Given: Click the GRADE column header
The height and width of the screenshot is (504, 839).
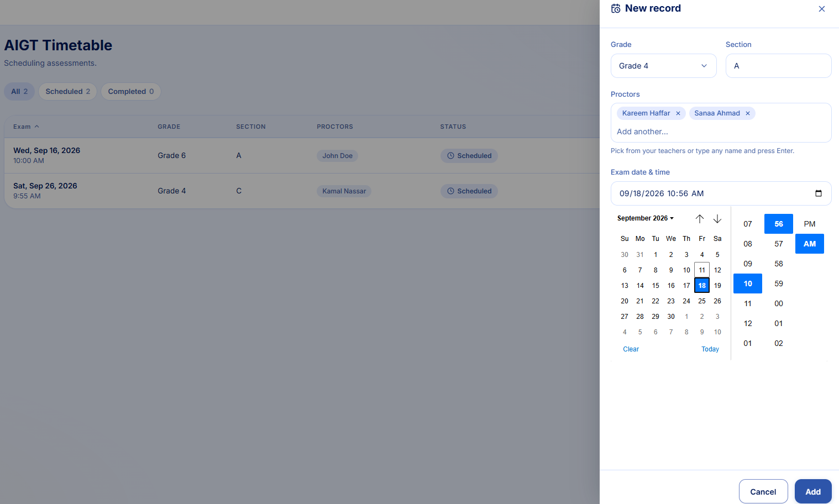Looking at the screenshot, I should coord(169,127).
